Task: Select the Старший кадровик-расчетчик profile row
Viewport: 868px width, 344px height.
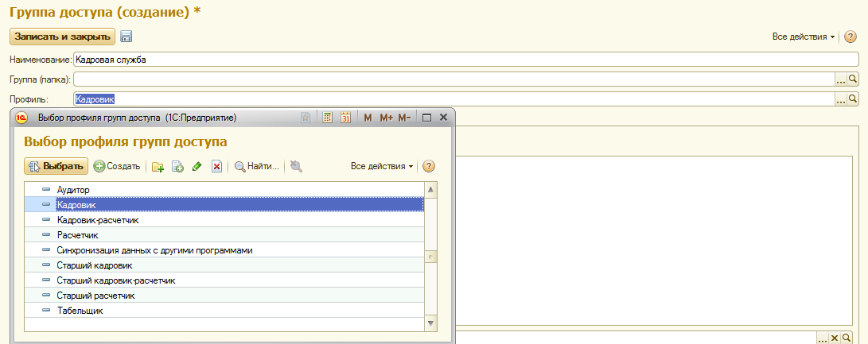Action: (x=224, y=280)
